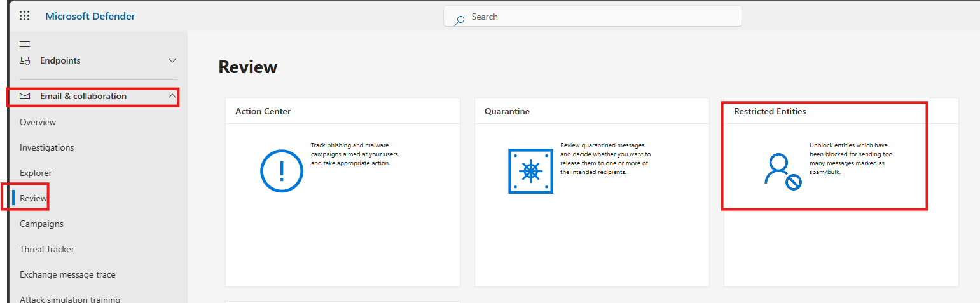Open Threat tracker in the sidebar

[x=47, y=249]
